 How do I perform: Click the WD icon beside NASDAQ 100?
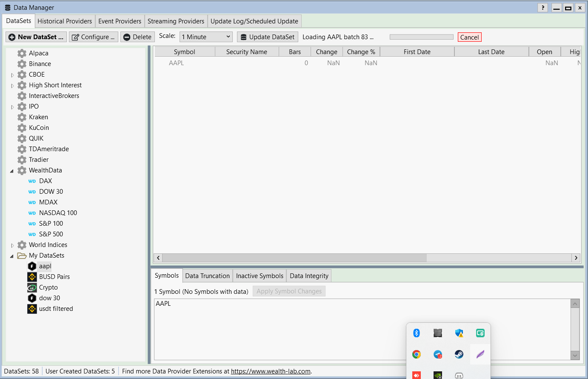[32, 213]
